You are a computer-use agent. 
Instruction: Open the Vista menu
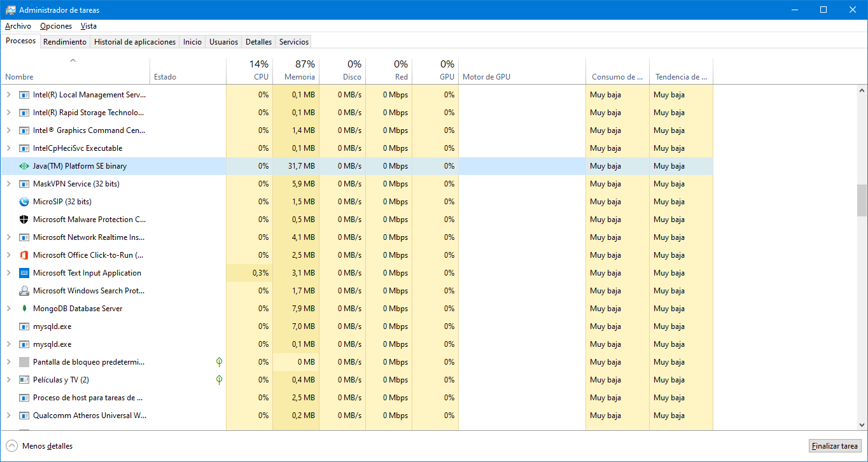88,26
